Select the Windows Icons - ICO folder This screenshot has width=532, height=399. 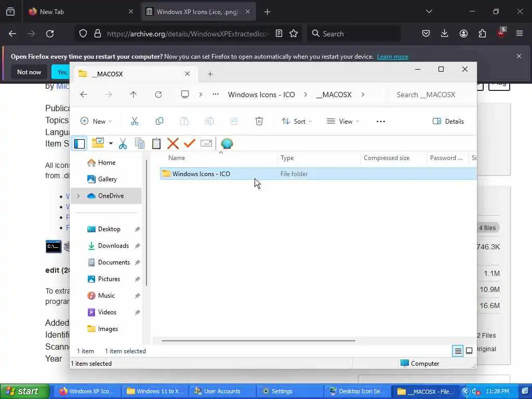pos(318,174)
